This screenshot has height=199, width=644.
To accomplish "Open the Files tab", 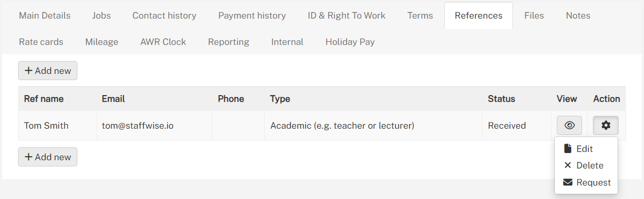I will click(534, 16).
